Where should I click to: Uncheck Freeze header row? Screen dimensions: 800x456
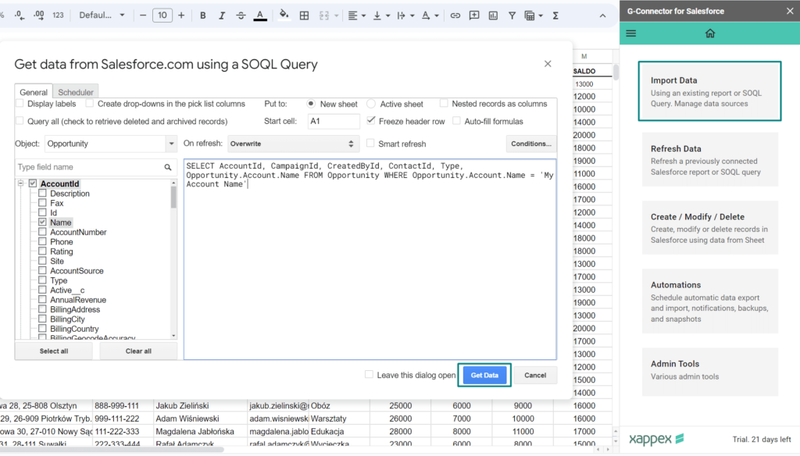[x=371, y=121]
